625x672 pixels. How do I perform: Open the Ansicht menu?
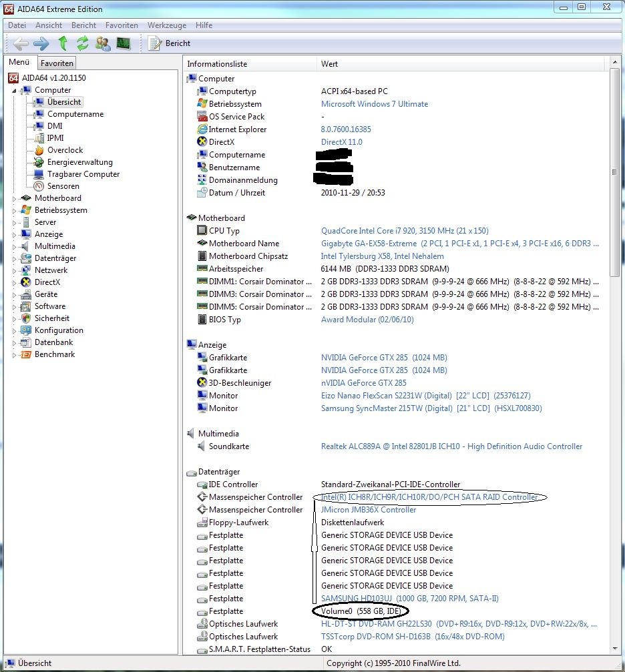pyautogui.click(x=49, y=25)
